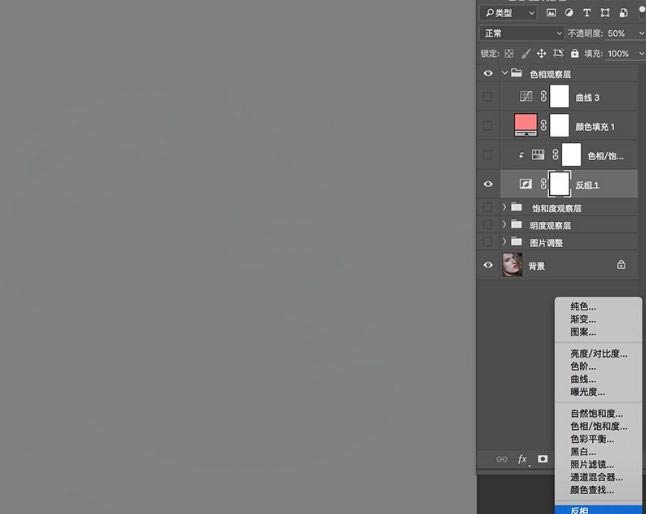Click the adjustment layer filter icon

coord(569,13)
